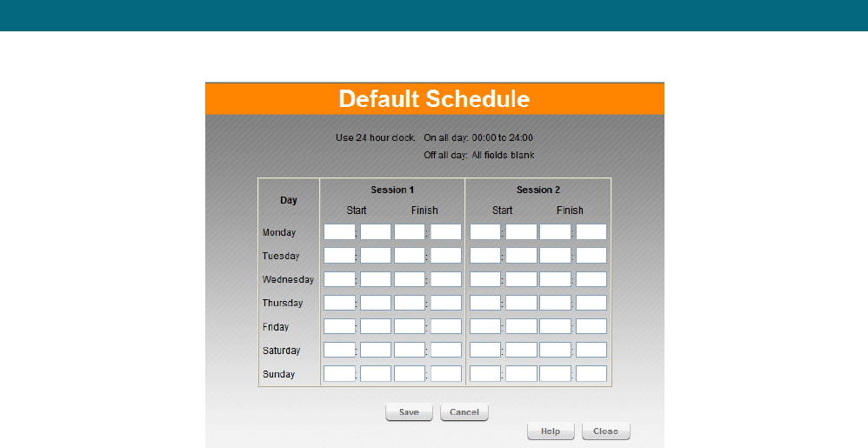The image size is (868, 448).
Task: Close the Default Schedule window
Action: click(605, 431)
